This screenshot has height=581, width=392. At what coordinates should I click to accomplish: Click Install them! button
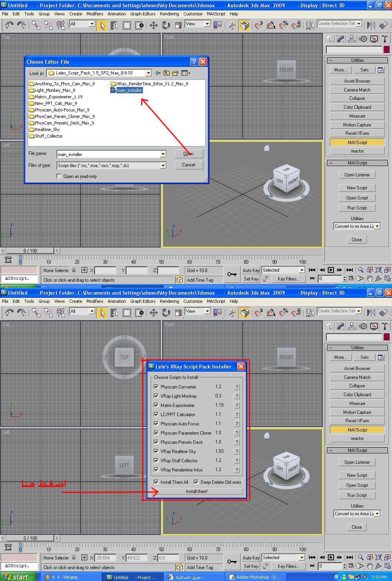pyautogui.click(x=197, y=491)
